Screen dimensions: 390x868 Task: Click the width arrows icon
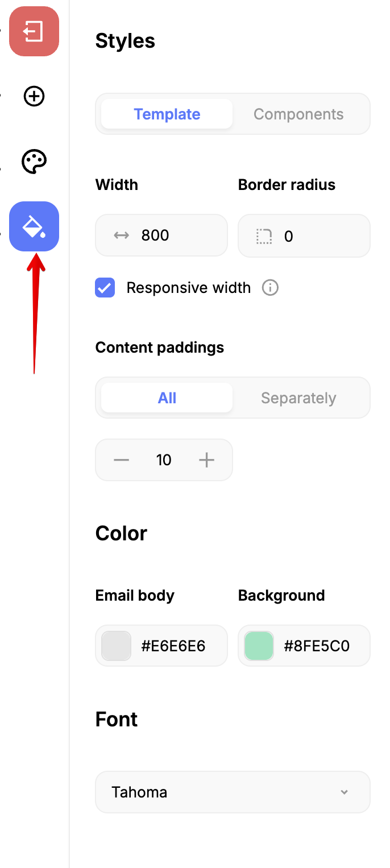[x=121, y=235]
